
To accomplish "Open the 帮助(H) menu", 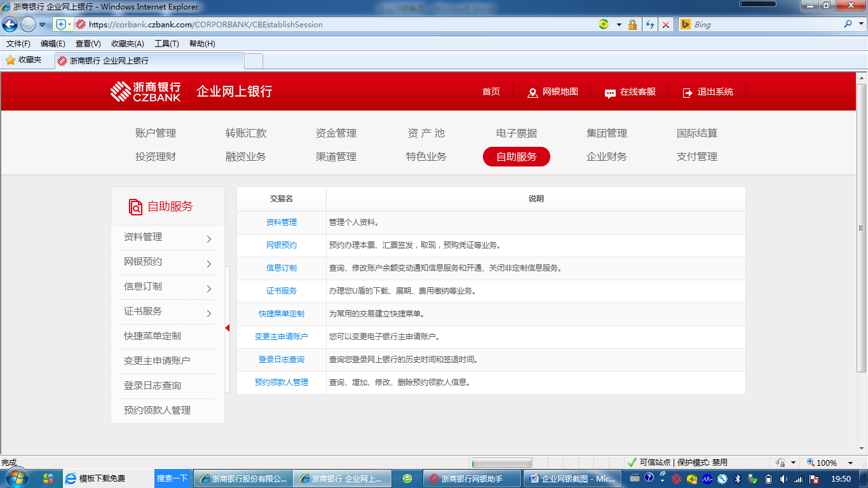I will 202,44.
